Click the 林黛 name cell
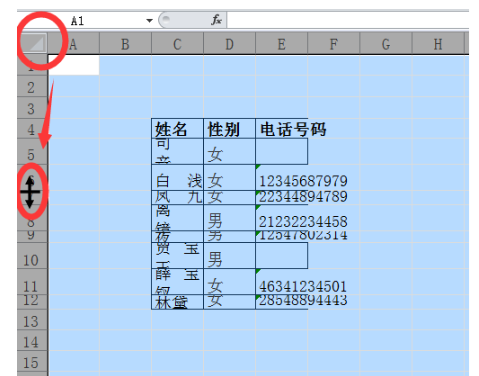Viewport: 479px width, 376px height. click(x=177, y=302)
